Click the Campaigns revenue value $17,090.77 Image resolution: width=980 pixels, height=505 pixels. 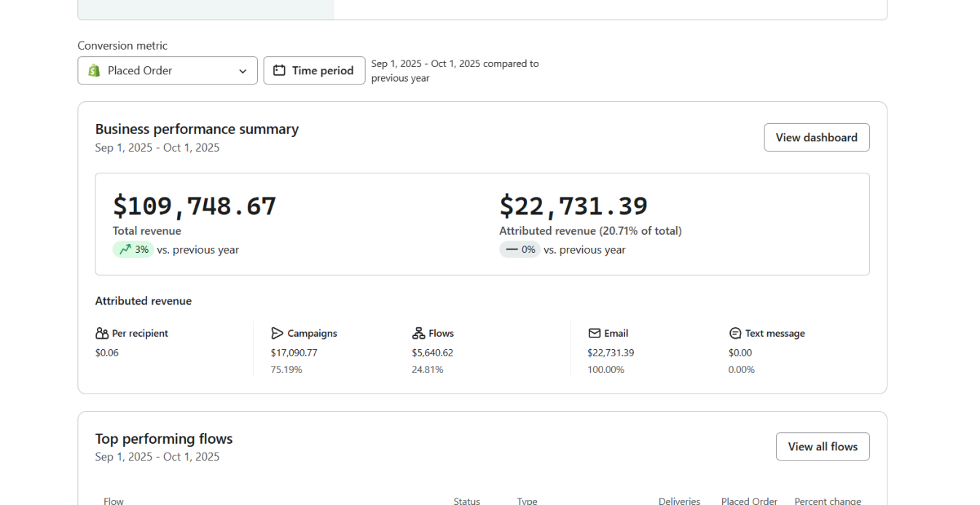point(294,353)
